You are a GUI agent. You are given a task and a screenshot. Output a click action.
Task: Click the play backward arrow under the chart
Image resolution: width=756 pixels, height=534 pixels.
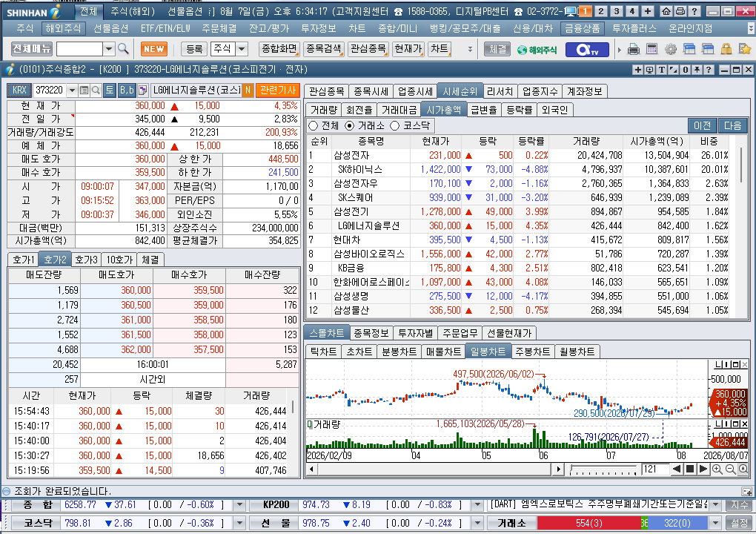[x=677, y=469]
